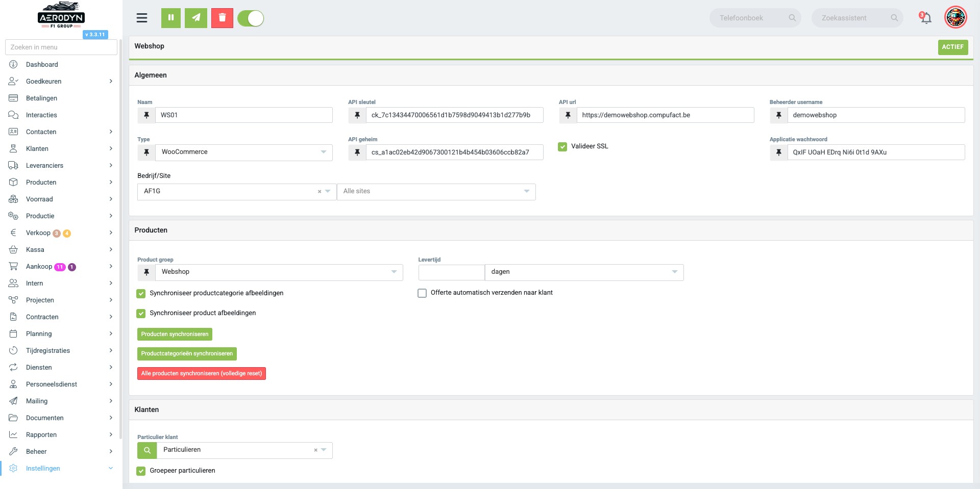980x489 pixels.
Task: Click the pin icon beside Product groep
Action: 146,272
